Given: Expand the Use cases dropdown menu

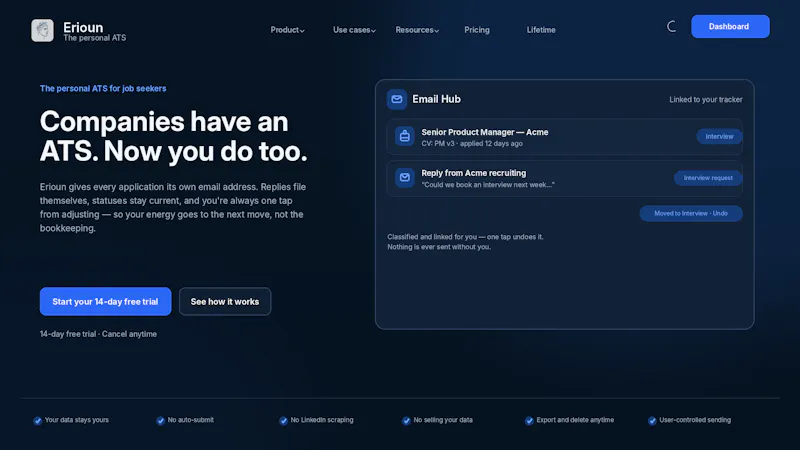Looking at the screenshot, I should [x=354, y=30].
